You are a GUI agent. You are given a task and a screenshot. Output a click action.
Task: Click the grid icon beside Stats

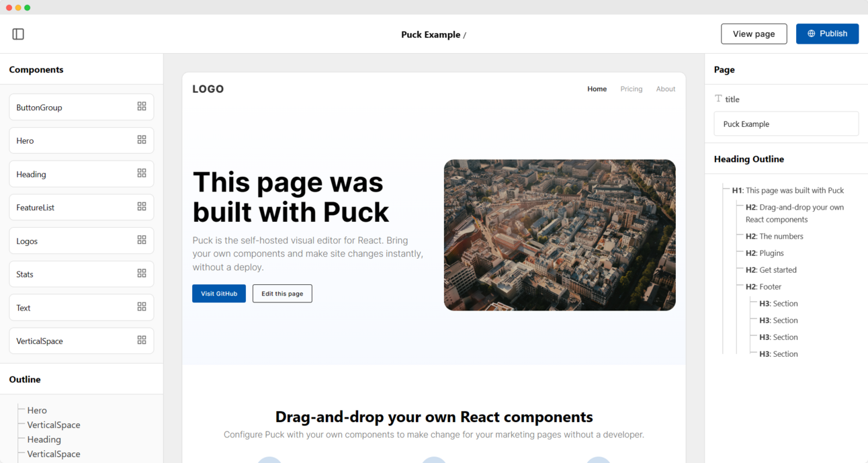[x=141, y=273]
